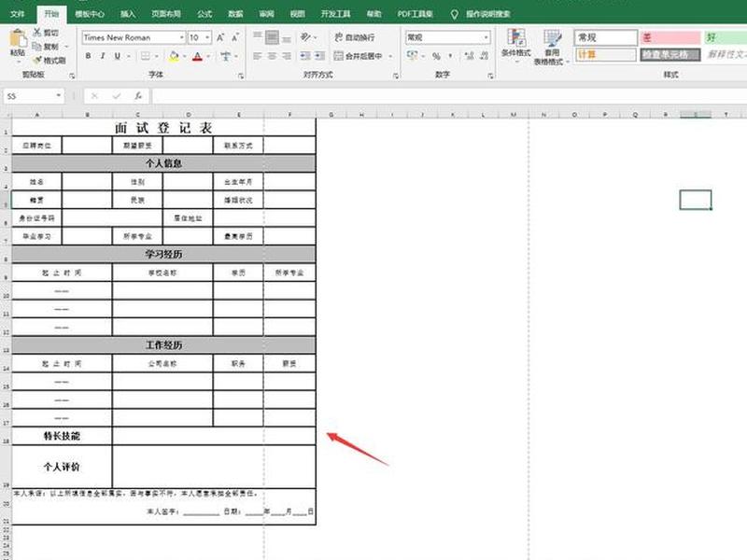Apply the red font color

pyautogui.click(x=198, y=56)
